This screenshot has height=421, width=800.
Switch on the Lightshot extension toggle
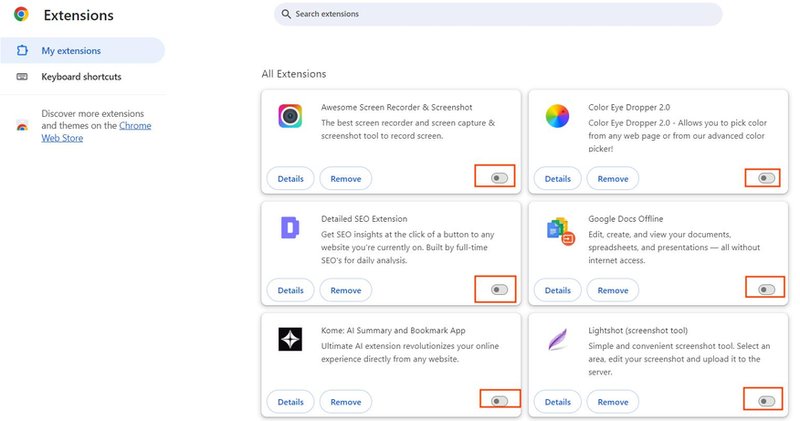coord(766,401)
